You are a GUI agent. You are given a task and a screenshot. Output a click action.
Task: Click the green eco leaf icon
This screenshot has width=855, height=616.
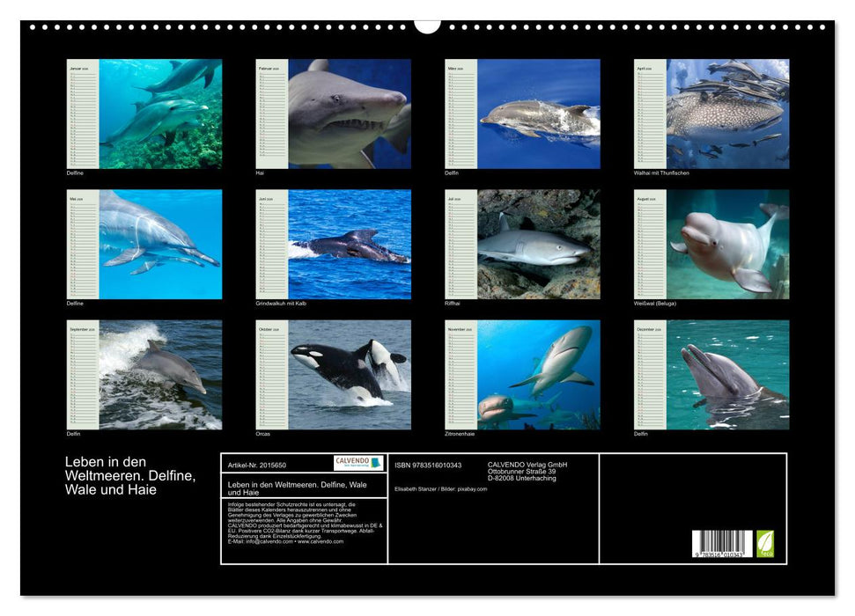click(765, 544)
